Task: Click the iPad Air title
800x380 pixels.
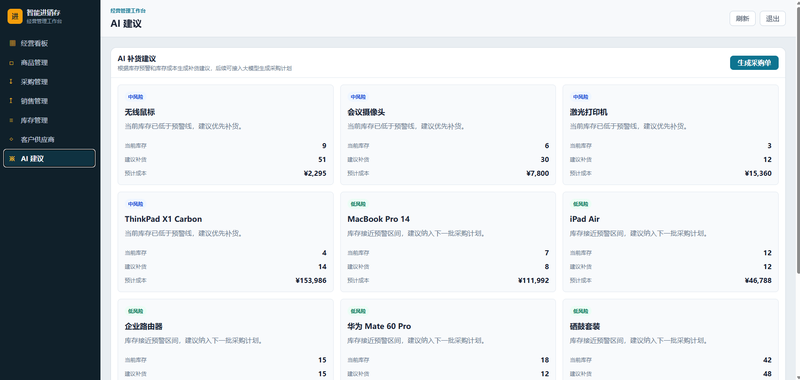Action: click(585, 219)
